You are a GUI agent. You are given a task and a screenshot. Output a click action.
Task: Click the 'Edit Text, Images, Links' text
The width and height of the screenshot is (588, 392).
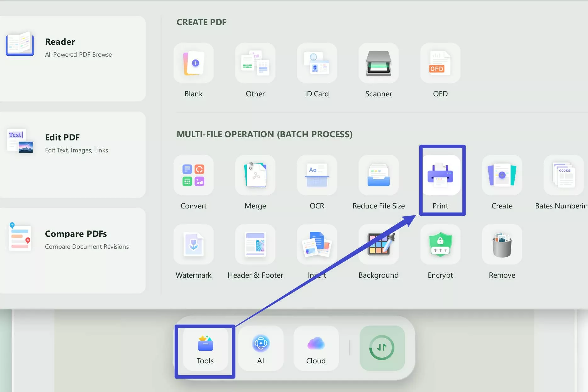(x=76, y=150)
